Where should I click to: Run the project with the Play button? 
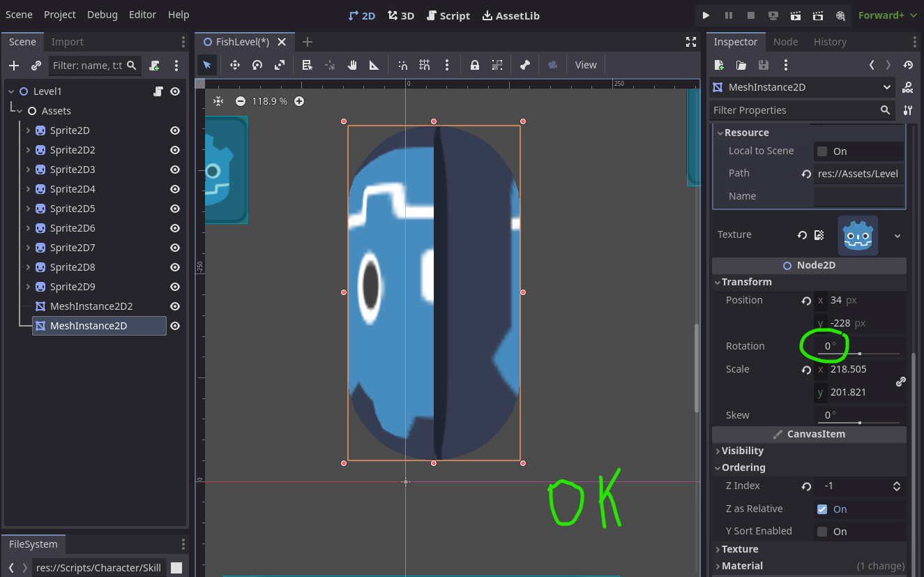705,15
